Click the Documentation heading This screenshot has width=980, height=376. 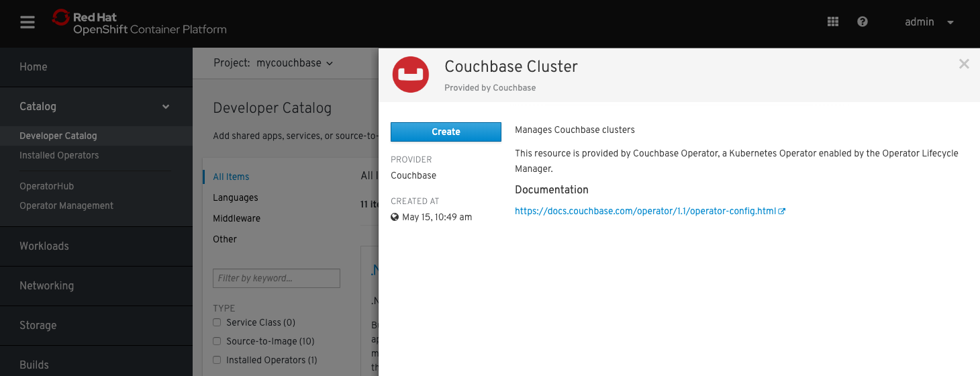click(x=552, y=190)
